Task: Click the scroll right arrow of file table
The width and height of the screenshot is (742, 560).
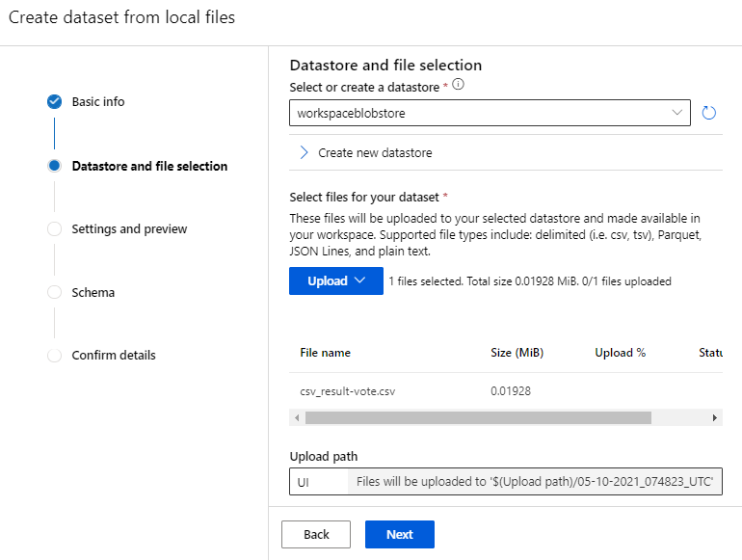Action: click(715, 417)
